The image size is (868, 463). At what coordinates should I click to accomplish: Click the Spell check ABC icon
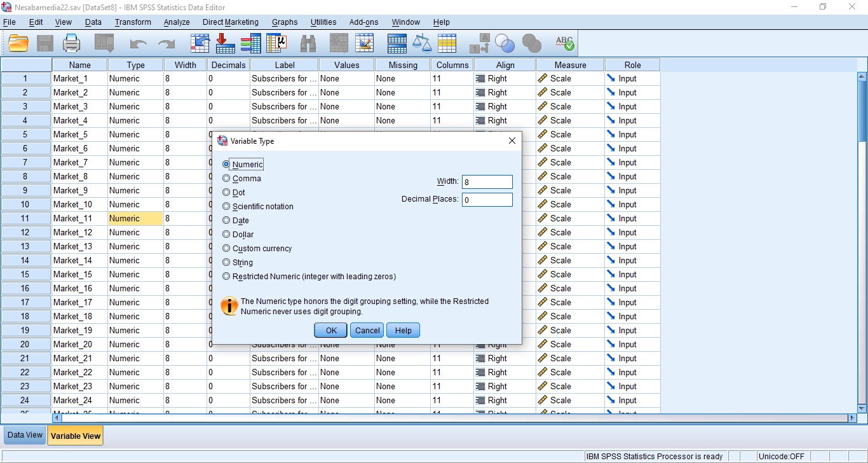(564, 43)
